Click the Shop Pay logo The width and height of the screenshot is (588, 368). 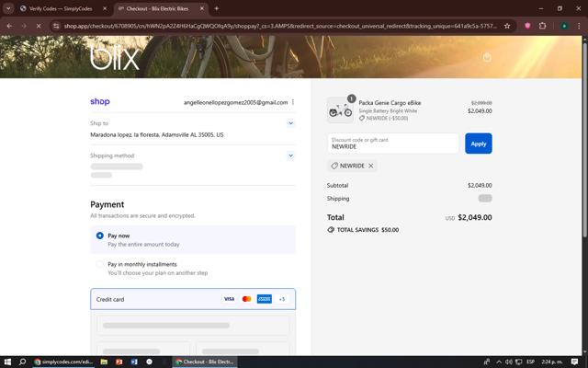[100, 102]
